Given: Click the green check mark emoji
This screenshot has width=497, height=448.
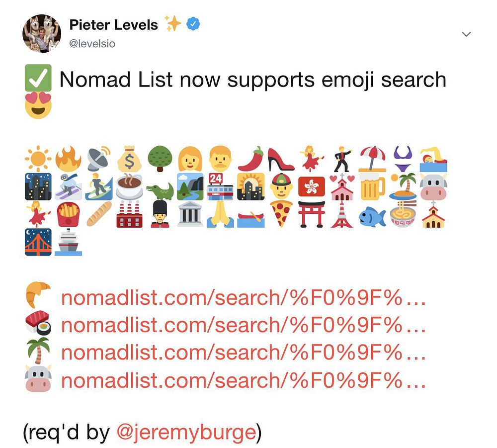Looking at the screenshot, I should pyautogui.click(x=38, y=78).
